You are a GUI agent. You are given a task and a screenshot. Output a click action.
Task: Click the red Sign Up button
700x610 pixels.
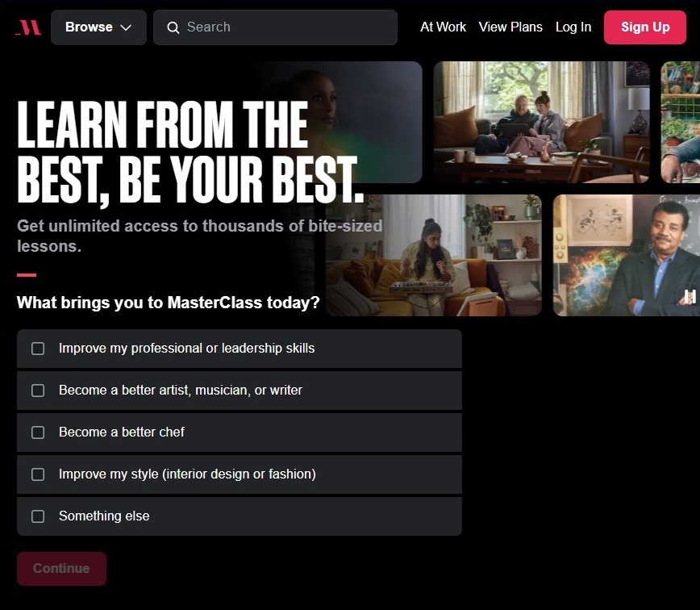point(645,27)
